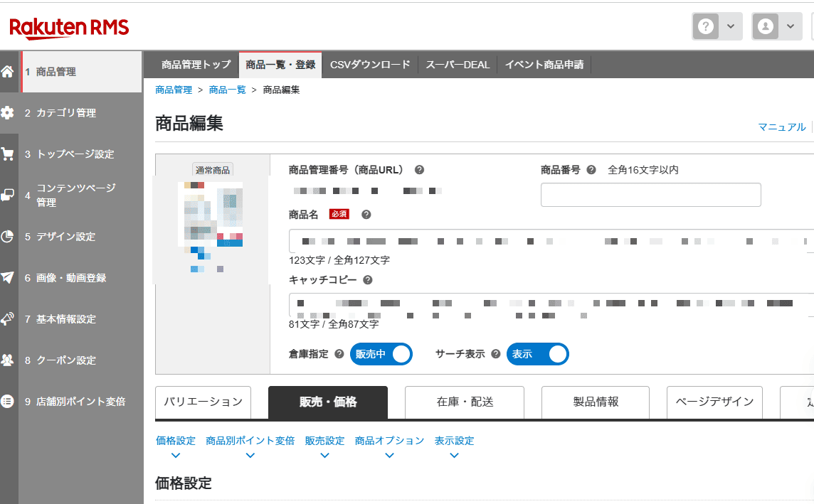Click the paper plane image registration icon
The height and width of the screenshot is (504, 814).
click(8, 278)
